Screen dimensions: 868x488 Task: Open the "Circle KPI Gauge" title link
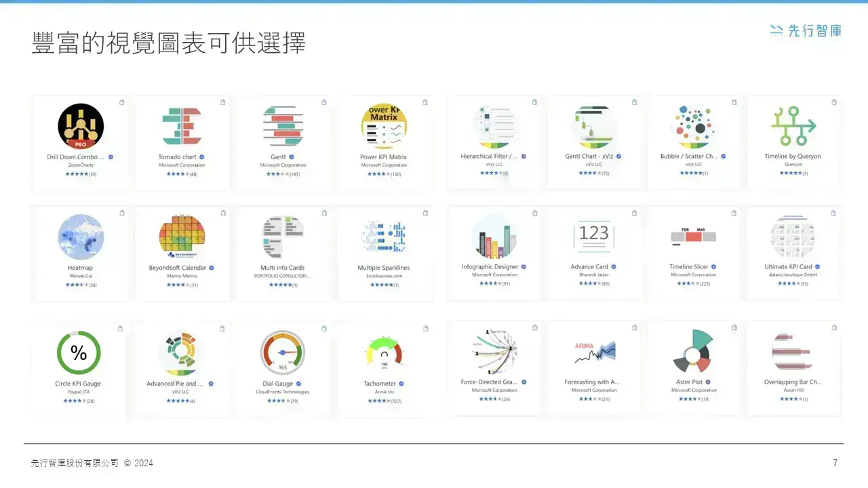tap(78, 384)
